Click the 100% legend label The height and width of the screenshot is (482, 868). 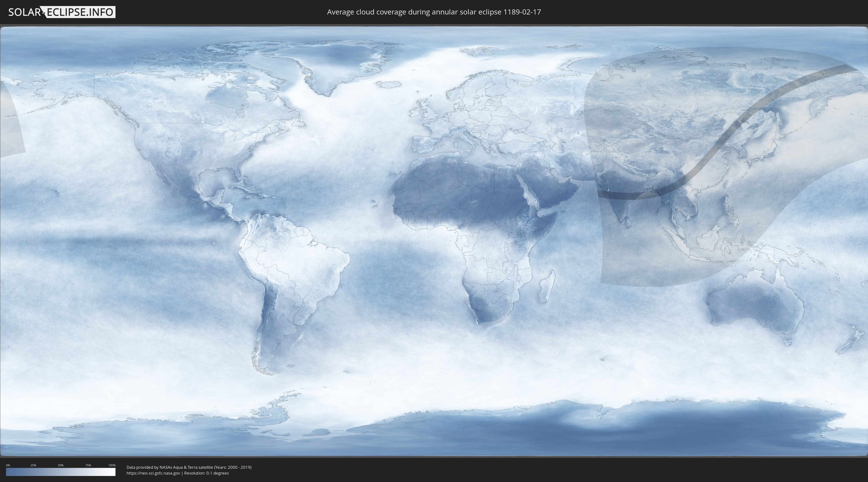pyautogui.click(x=112, y=465)
